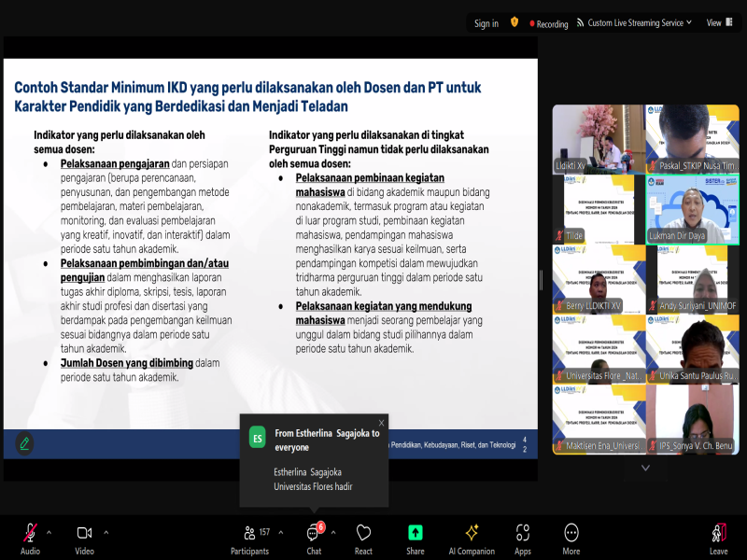Open the View layout menu

point(719,22)
